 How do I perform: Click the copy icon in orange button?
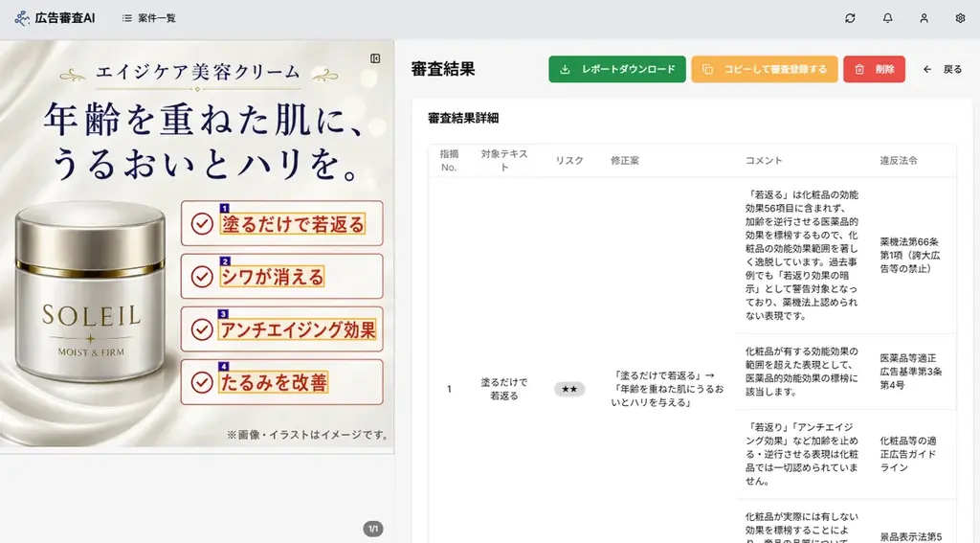click(707, 70)
